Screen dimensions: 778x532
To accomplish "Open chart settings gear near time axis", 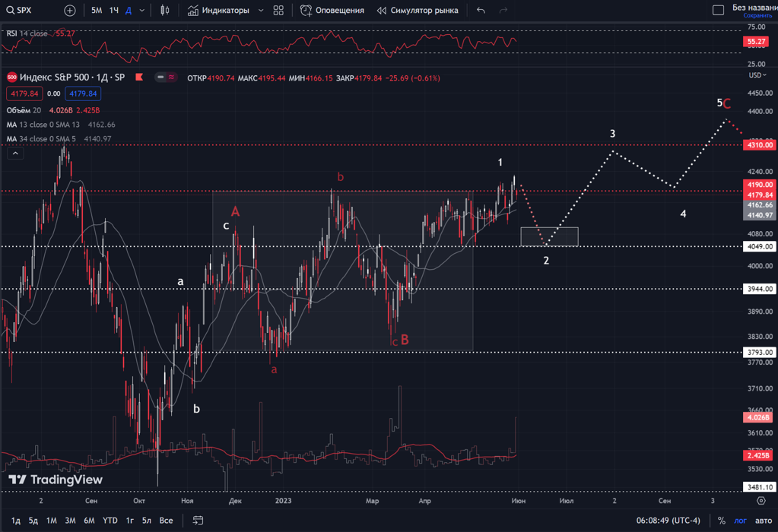I will click(x=761, y=501).
